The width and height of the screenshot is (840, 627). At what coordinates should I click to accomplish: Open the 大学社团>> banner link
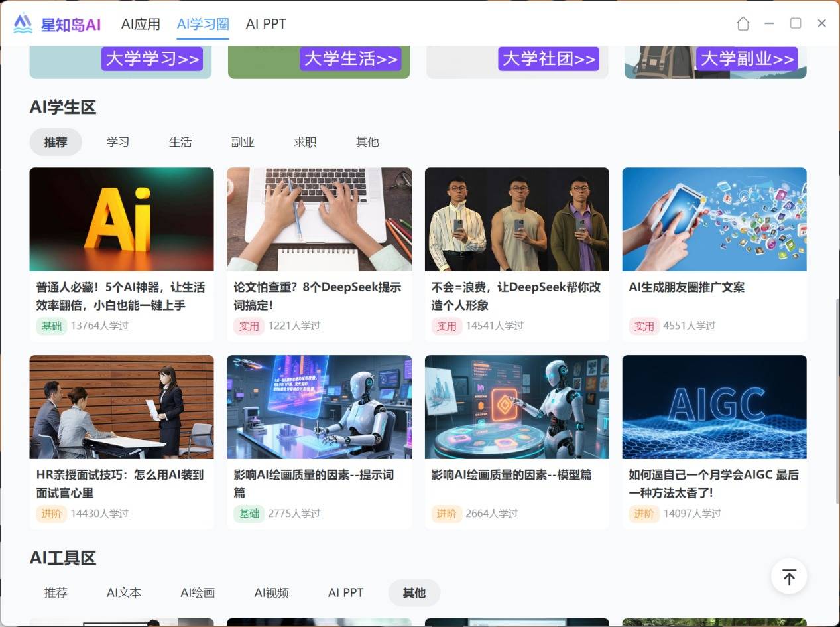[548, 59]
